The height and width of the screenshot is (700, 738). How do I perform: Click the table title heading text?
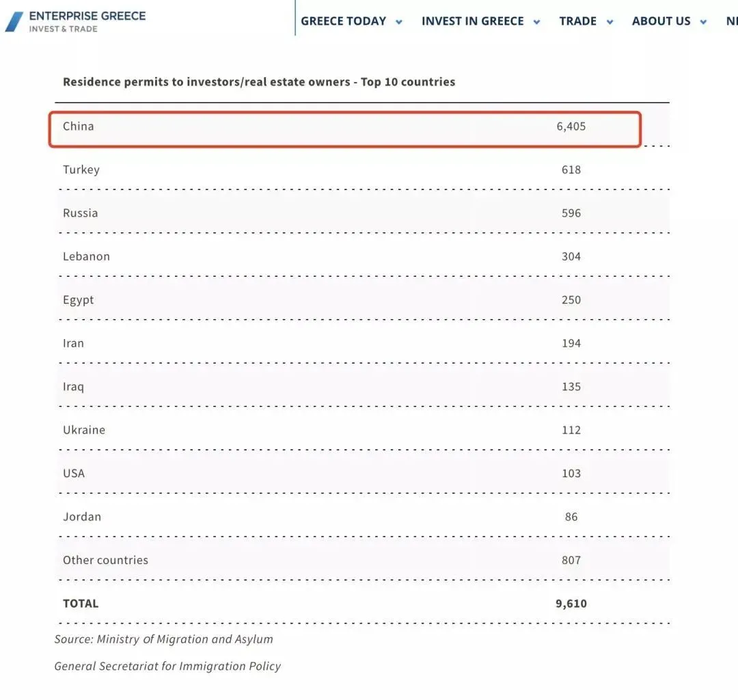click(x=259, y=82)
